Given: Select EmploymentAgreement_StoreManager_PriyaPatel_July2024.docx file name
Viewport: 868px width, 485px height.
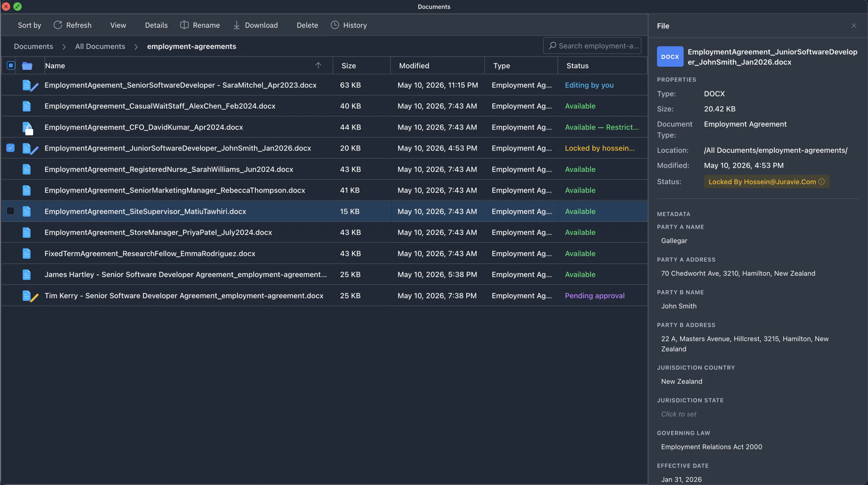Looking at the screenshot, I should (158, 232).
